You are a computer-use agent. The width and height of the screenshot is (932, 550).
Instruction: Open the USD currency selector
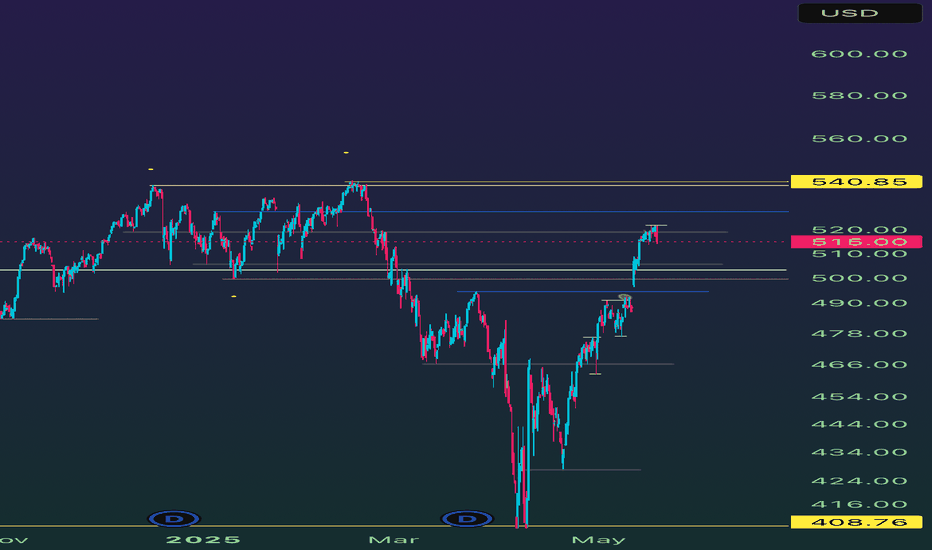point(859,13)
